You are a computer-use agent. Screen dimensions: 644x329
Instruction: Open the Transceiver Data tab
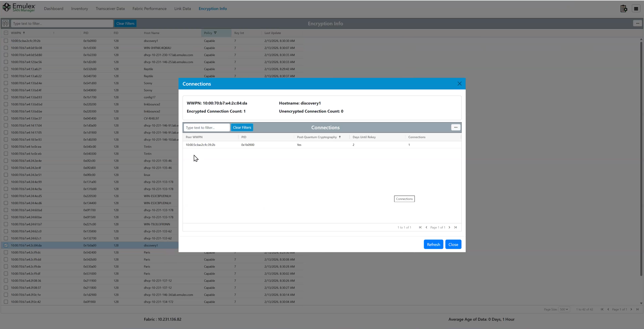coord(110,9)
